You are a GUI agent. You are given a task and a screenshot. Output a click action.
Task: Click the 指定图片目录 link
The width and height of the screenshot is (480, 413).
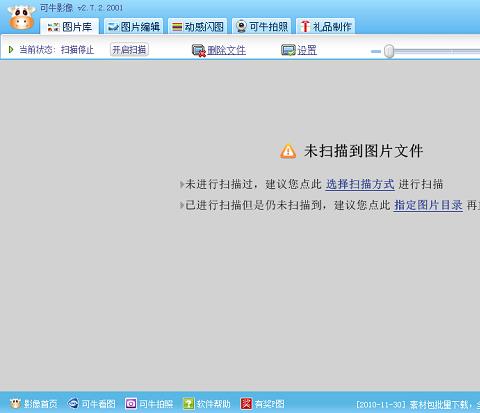tap(428, 205)
